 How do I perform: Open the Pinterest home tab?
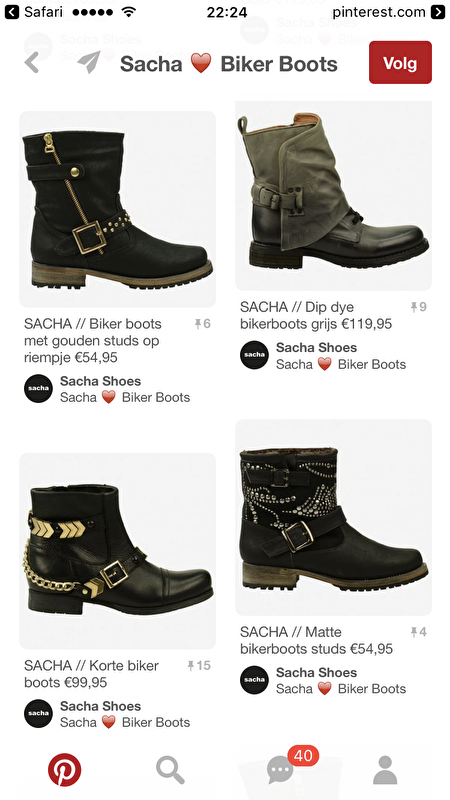65,769
